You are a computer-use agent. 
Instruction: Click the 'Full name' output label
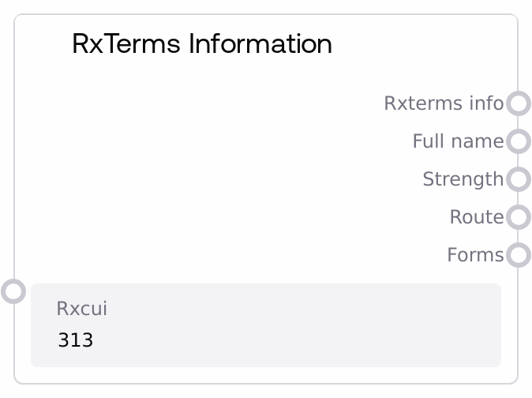(x=457, y=141)
